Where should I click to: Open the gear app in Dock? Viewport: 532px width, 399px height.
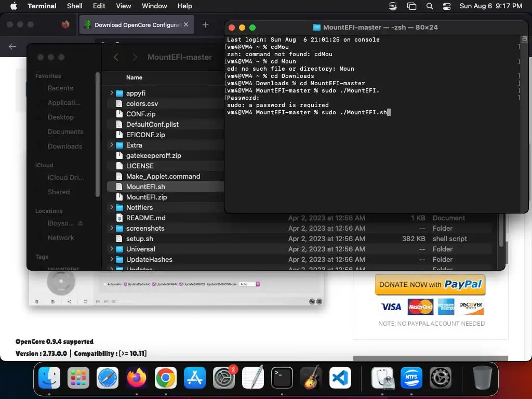(x=441, y=378)
